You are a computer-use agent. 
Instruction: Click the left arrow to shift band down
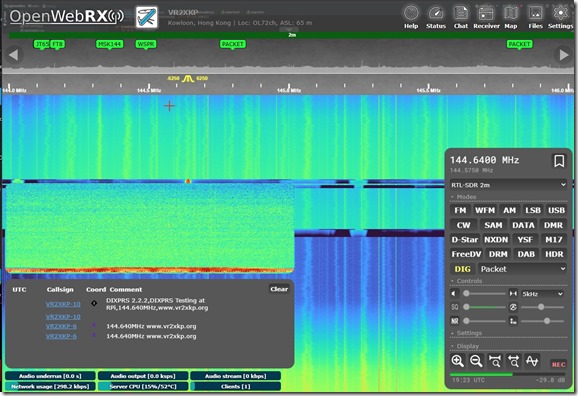[x=14, y=55]
